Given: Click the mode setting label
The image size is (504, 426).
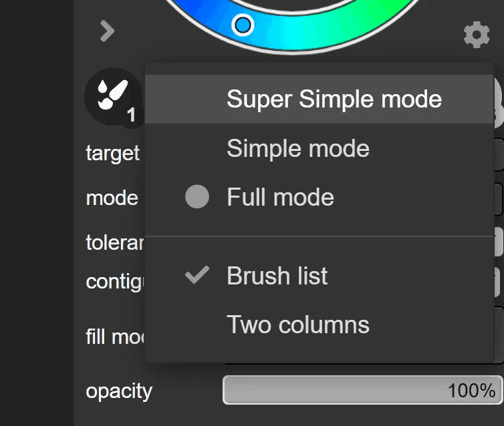Looking at the screenshot, I should click(112, 198).
